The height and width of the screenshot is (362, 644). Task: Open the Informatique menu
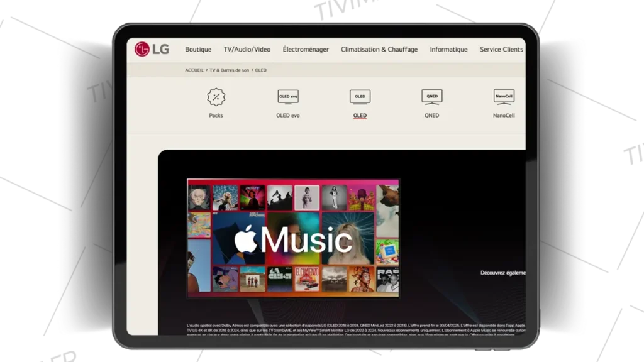[x=448, y=49]
